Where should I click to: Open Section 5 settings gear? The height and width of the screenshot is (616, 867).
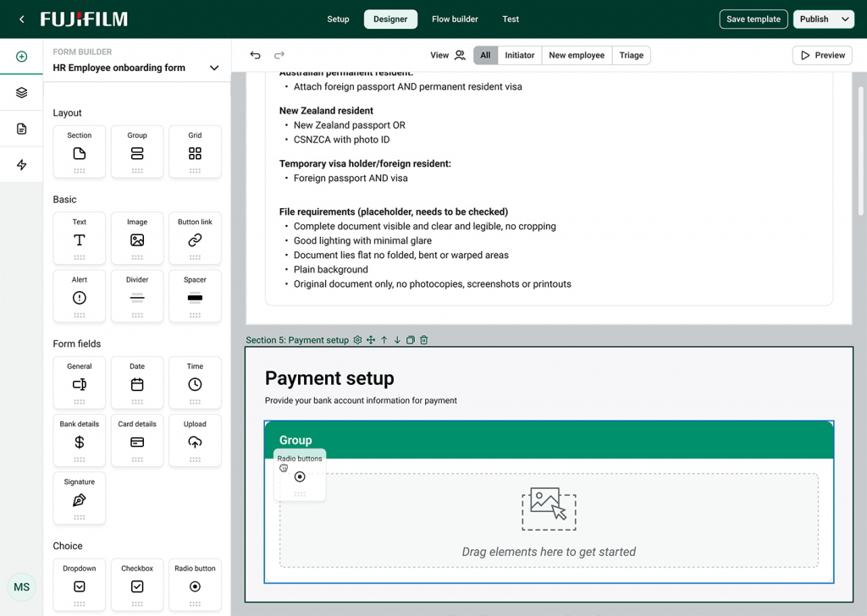pyautogui.click(x=357, y=340)
